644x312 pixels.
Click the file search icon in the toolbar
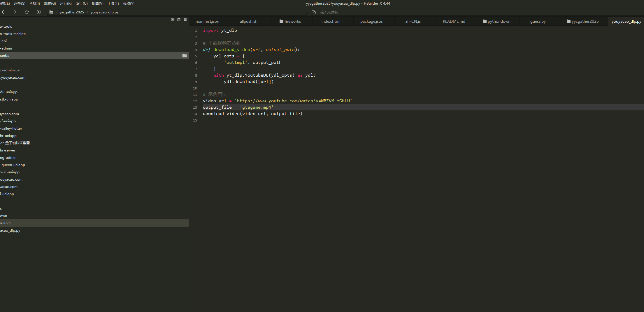point(314,12)
